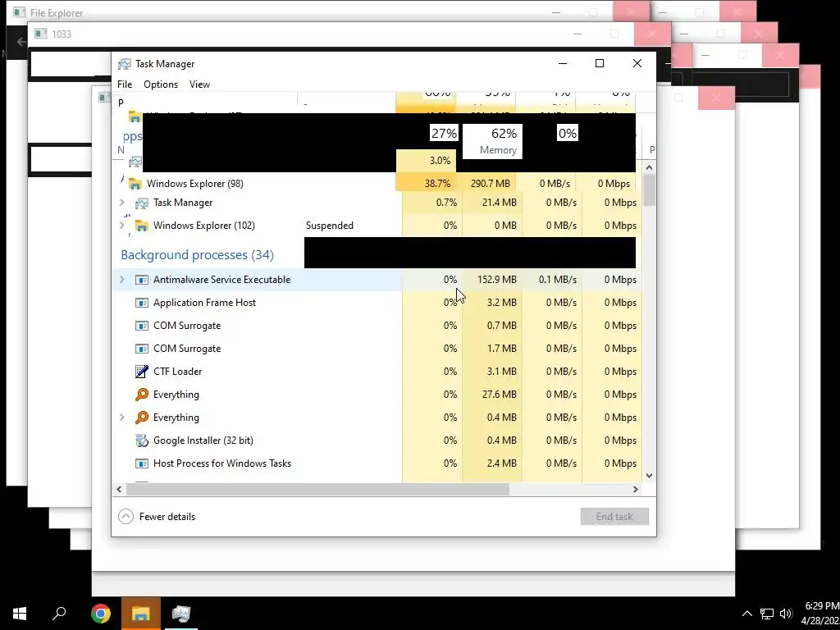Open the volume speaker tray icon

pos(786,614)
